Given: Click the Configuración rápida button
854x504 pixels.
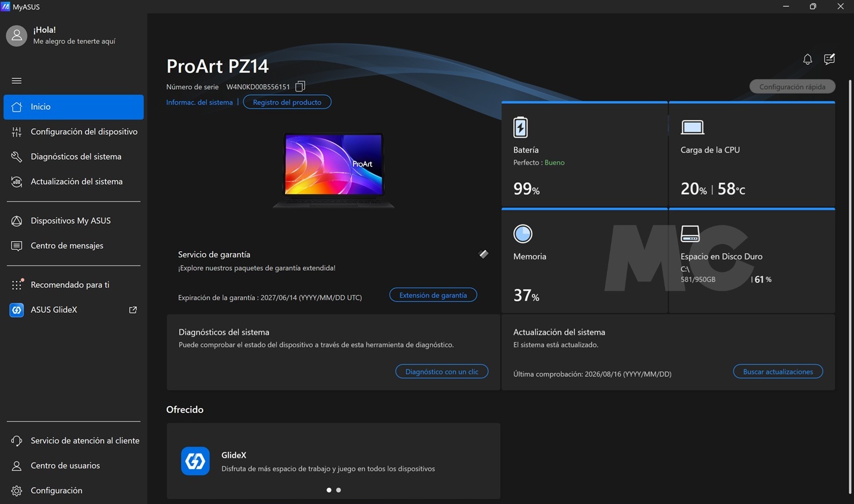Looking at the screenshot, I should pyautogui.click(x=792, y=87).
